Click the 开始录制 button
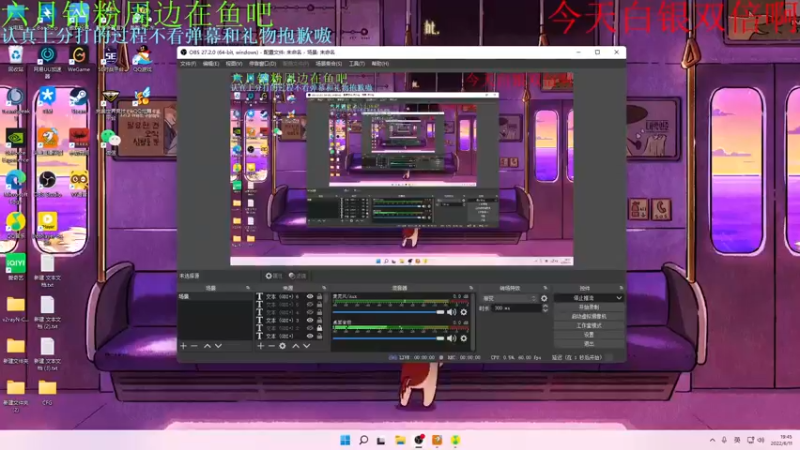 click(x=589, y=307)
